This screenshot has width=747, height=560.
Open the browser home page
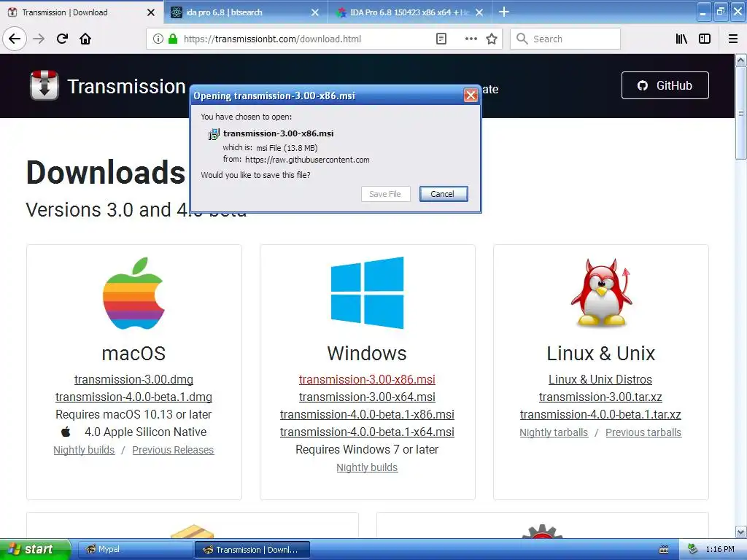85,39
